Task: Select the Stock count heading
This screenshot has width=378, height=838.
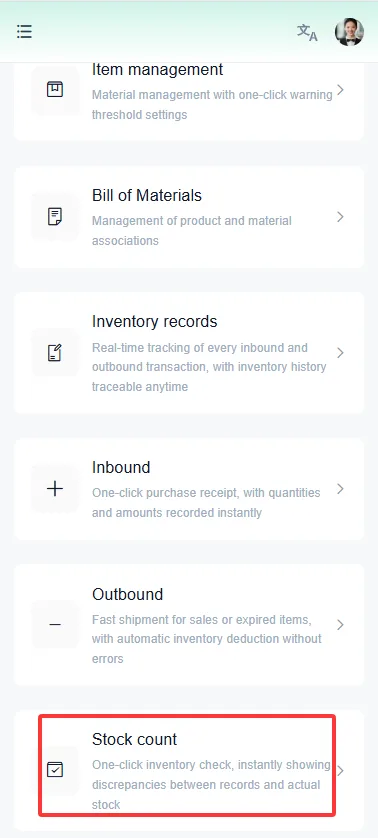Action: tap(134, 740)
